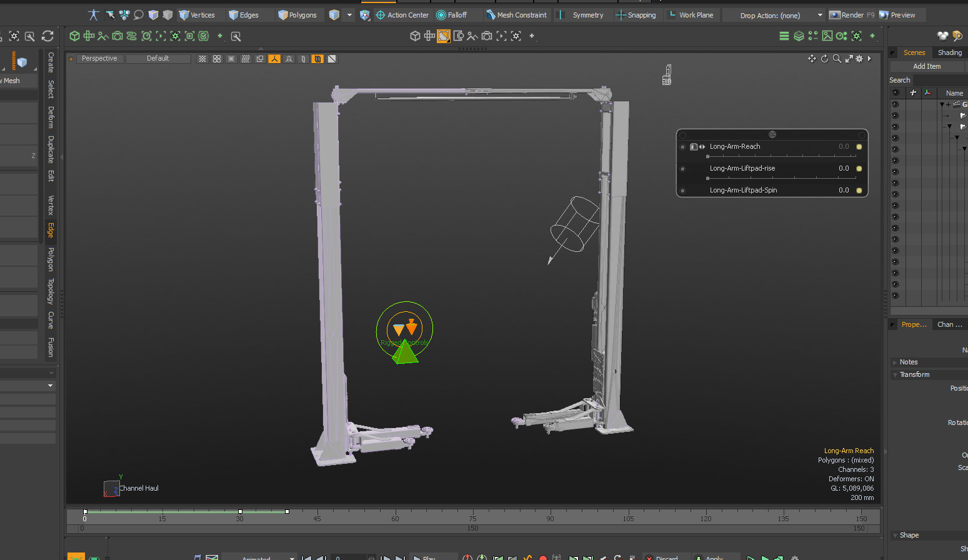
Task: Open viewport settings gear
Action: click(x=859, y=59)
